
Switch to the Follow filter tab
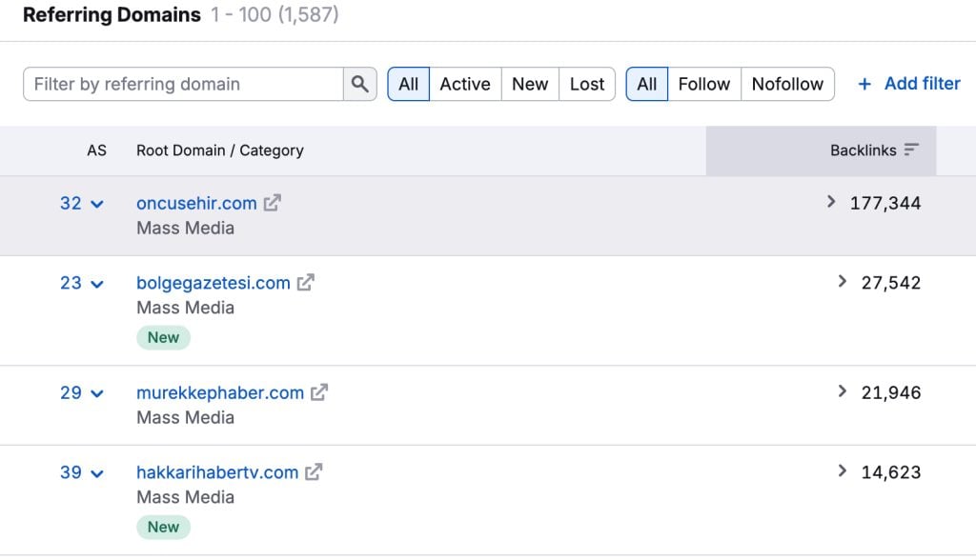704,84
